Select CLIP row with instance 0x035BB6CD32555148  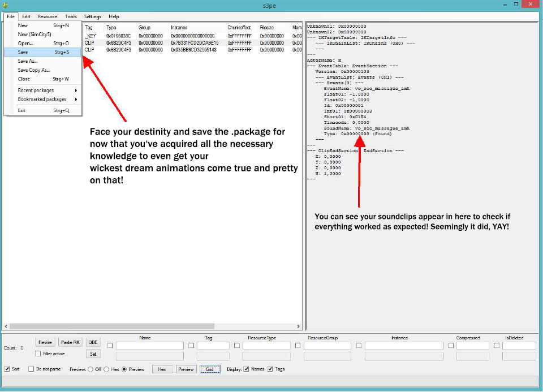[192, 50]
